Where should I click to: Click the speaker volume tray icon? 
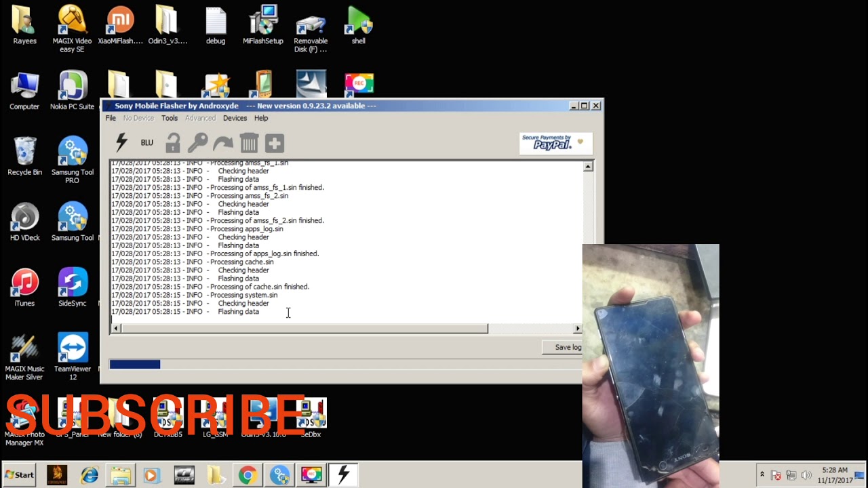806,475
